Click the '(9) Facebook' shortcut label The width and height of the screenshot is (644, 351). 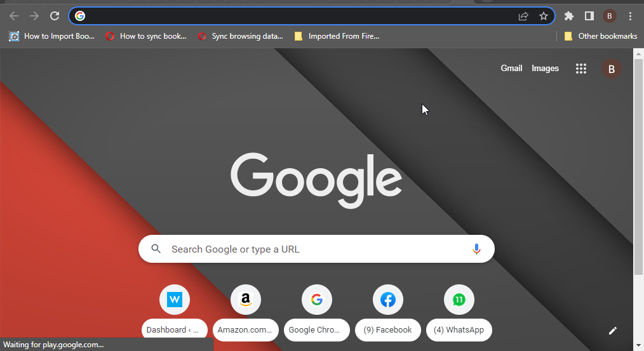tap(387, 329)
